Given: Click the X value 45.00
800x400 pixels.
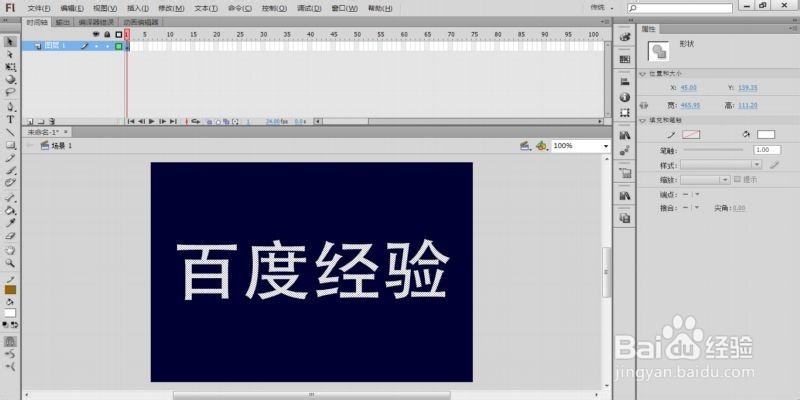Looking at the screenshot, I should point(688,88).
